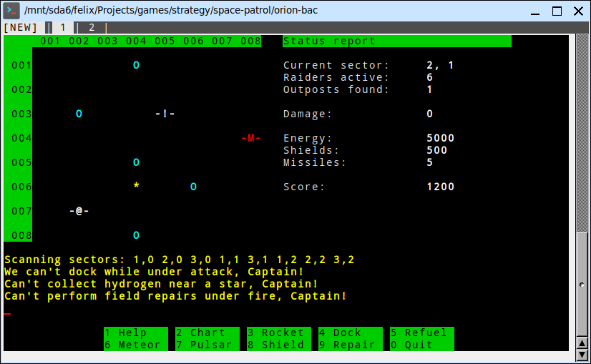Maximize the terminal window
This screenshot has height=364, width=591.
tap(557, 11)
